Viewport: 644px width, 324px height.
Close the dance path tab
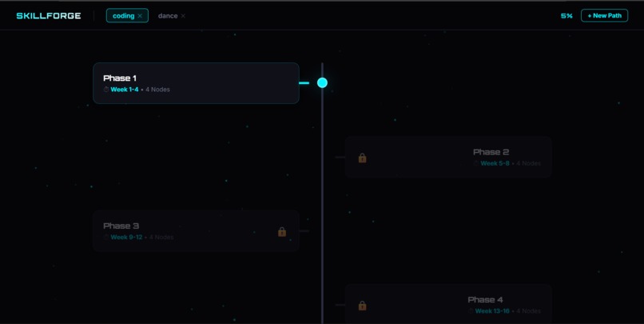183,16
